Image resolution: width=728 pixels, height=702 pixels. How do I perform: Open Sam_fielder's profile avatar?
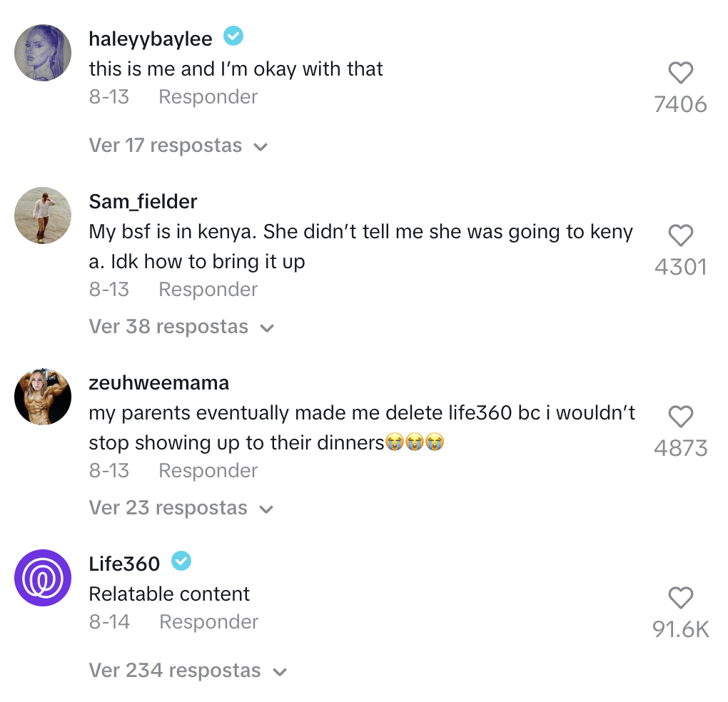point(43,215)
